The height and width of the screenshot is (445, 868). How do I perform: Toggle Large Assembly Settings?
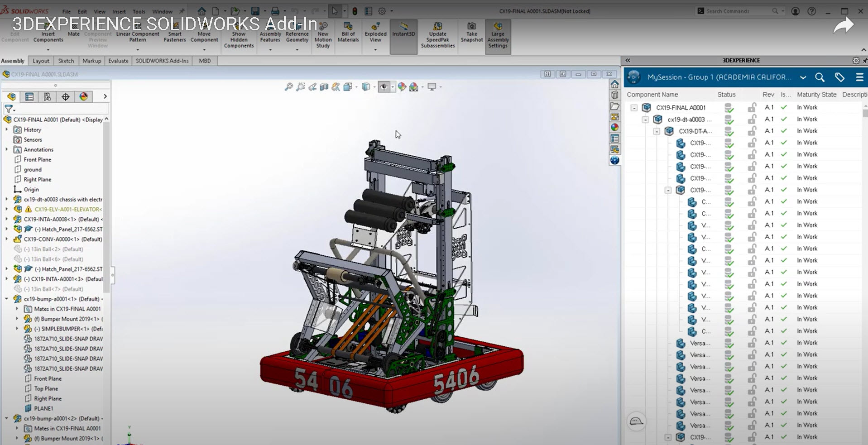[x=498, y=36]
